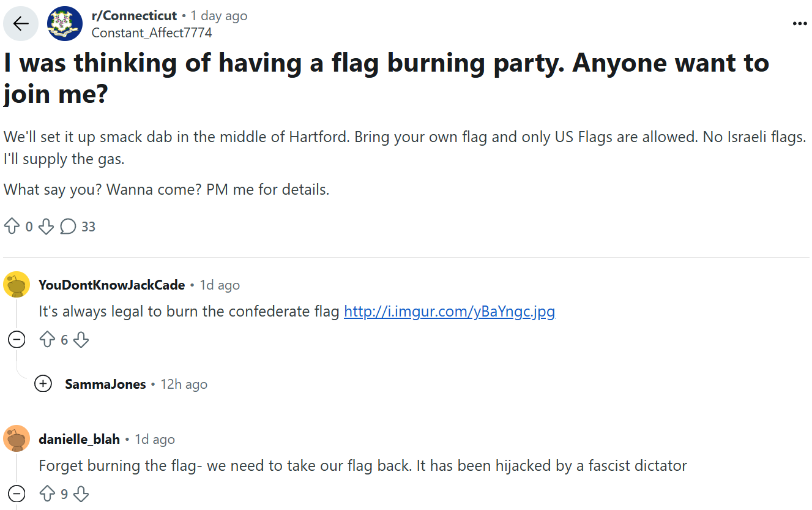Click YouDontKnowJackCade's avatar image

17,285
